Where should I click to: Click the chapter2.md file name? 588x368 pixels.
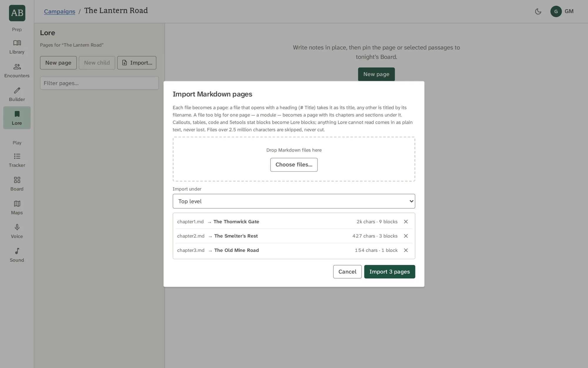(x=191, y=236)
